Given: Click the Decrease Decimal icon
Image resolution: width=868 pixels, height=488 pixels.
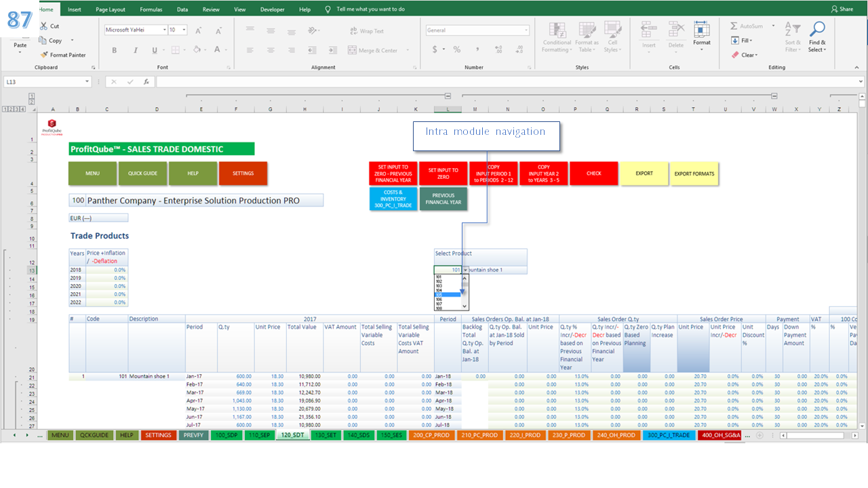Looking at the screenshot, I should point(518,49).
